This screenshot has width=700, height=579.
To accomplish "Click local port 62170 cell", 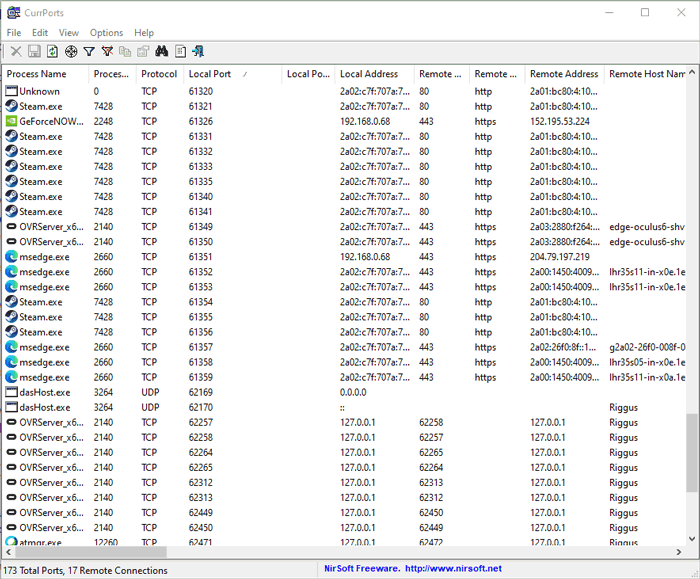I will coord(200,407).
